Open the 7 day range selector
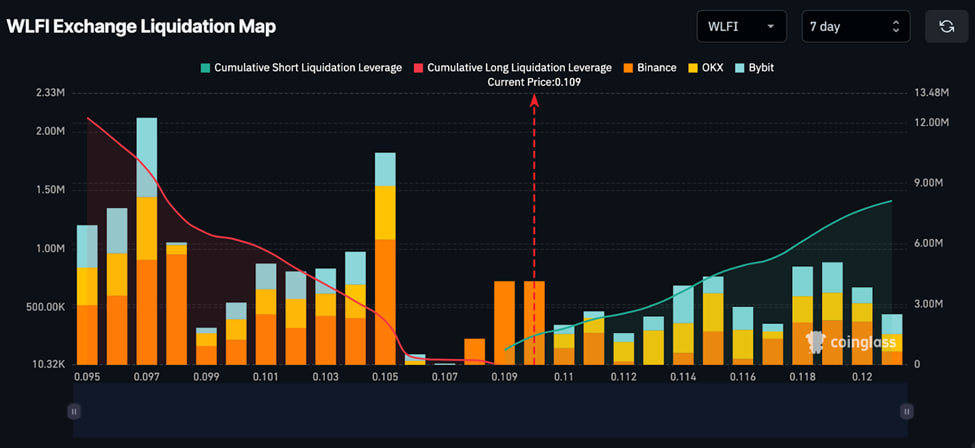Image resolution: width=975 pixels, height=448 pixels. (x=856, y=26)
